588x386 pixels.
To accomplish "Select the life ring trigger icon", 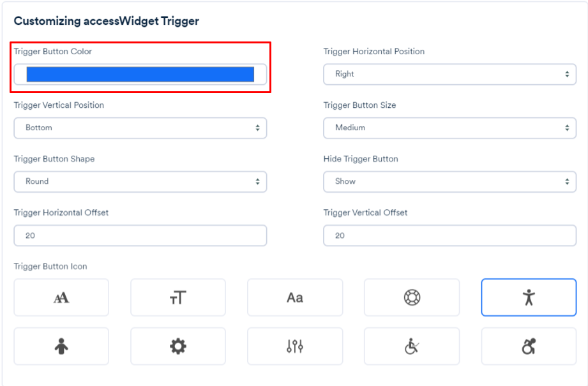I will click(x=412, y=297).
